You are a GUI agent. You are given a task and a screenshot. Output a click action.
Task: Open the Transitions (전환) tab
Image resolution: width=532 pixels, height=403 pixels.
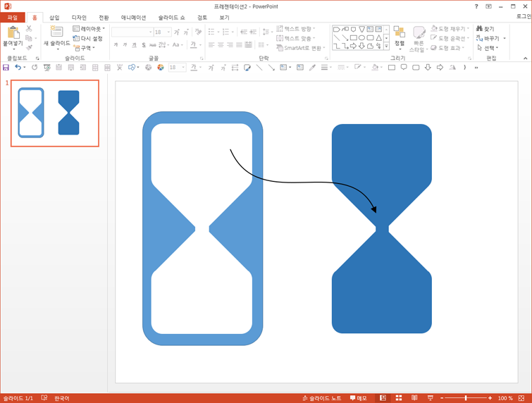[x=104, y=18]
